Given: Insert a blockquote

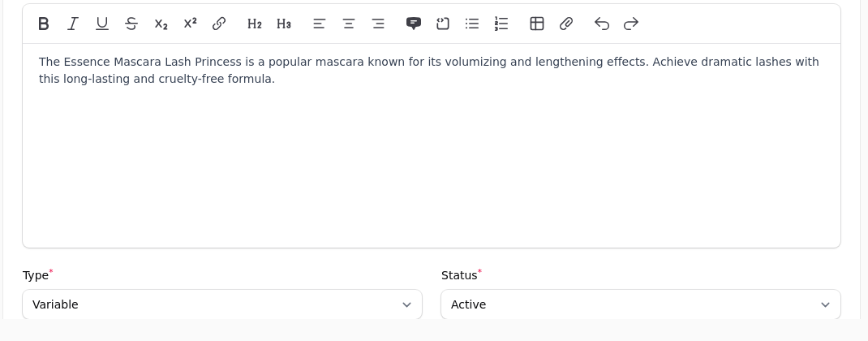Looking at the screenshot, I should pyautogui.click(x=414, y=24).
